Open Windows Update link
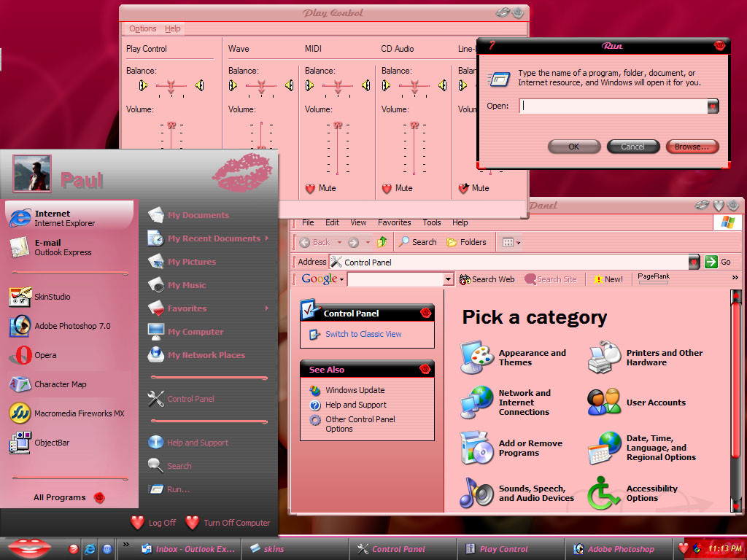This screenshot has height=560, width=747. (x=355, y=390)
